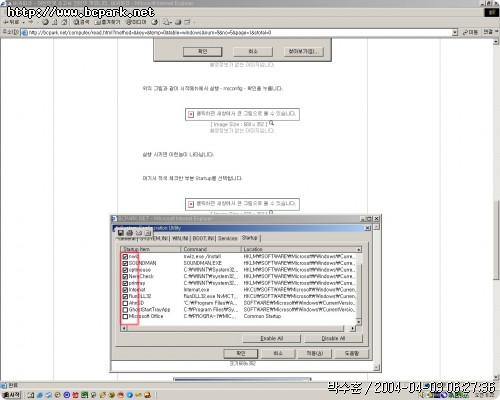Switch to the WIN.INI tab
The width and height of the screenshot is (500, 400).
click(180, 238)
